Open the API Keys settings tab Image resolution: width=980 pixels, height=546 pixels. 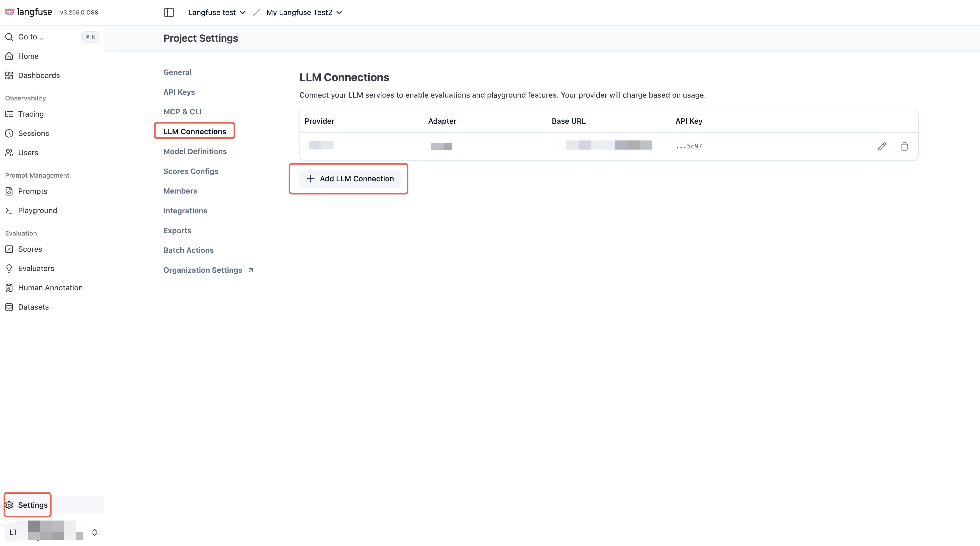pyautogui.click(x=179, y=92)
